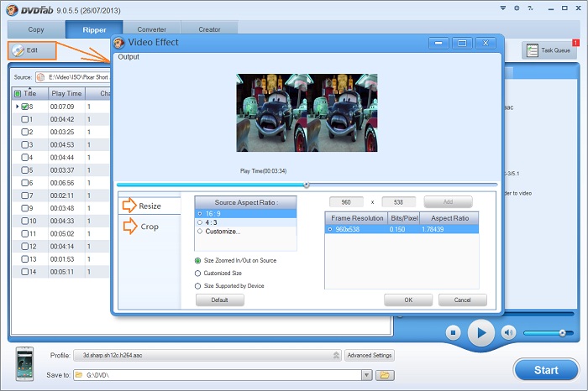Select the 16:9 aspect ratio option
588x391 pixels.
[245, 213]
